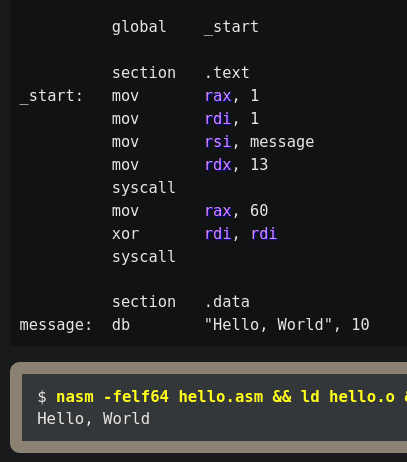The width and height of the screenshot is (407, 462).
Task: Click the value 60 in mov rax line
Action: tap(259, 211)
